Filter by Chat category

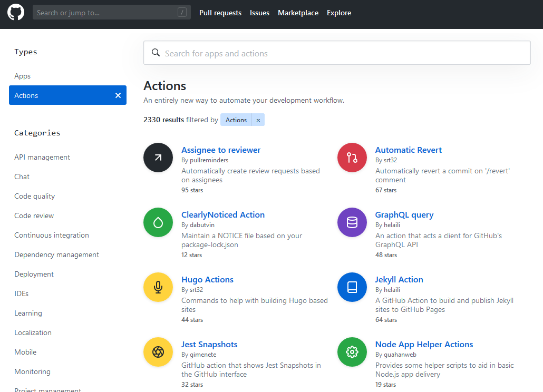[x=22, y=177]
